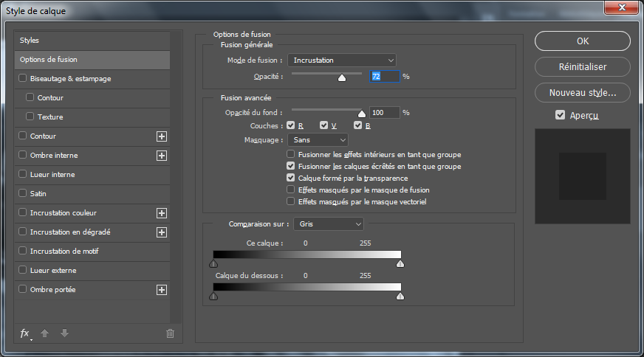Click the effects list scrollbar
Viewport: 644px width, 357px height.
pyautogui.click(x=176, y=177)
